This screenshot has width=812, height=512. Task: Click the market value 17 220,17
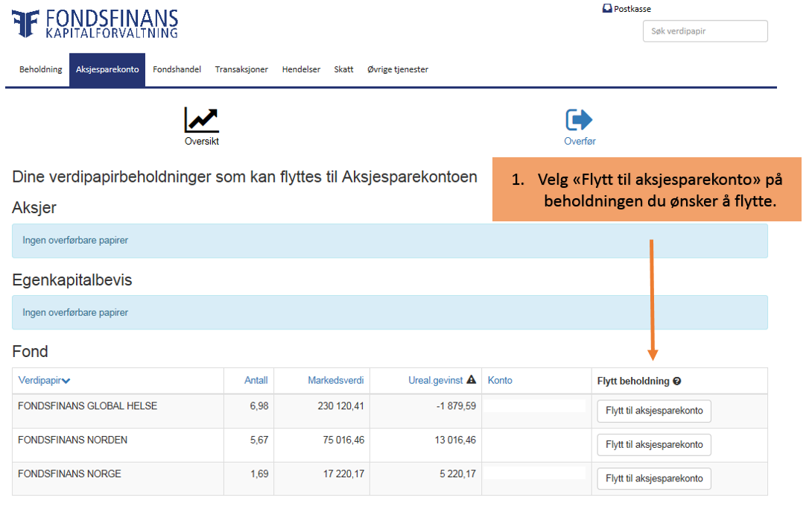[x=343, y=474]
